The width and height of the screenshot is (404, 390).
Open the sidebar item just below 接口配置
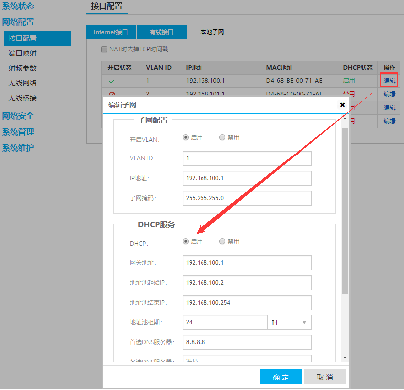22,53
